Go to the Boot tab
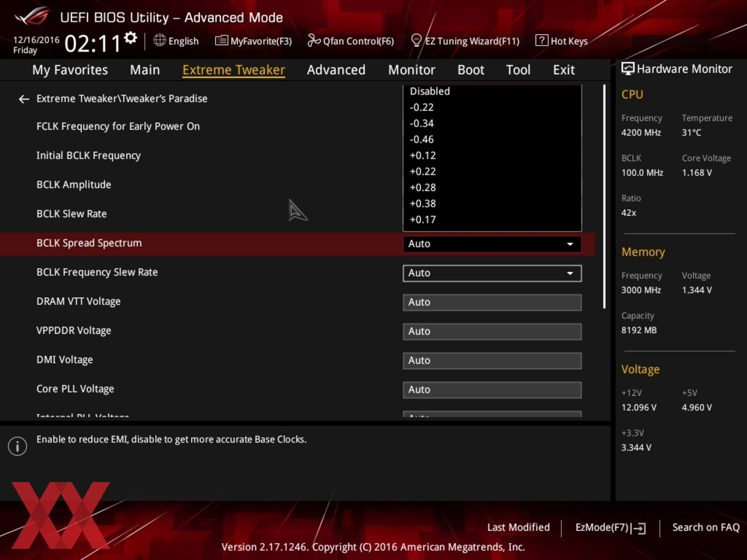The width and height of the screenshot is (747, 560). (471, 70)
